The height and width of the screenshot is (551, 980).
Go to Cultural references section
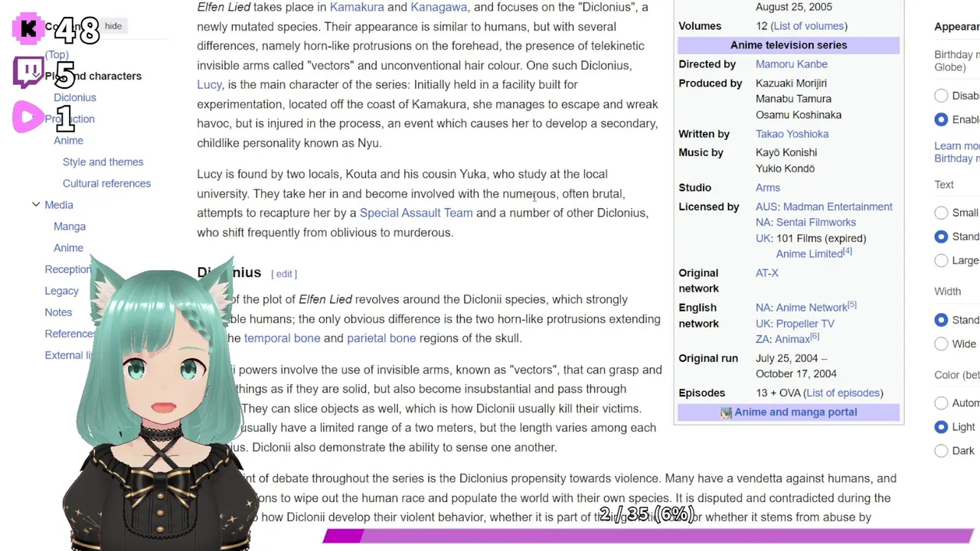106,183
